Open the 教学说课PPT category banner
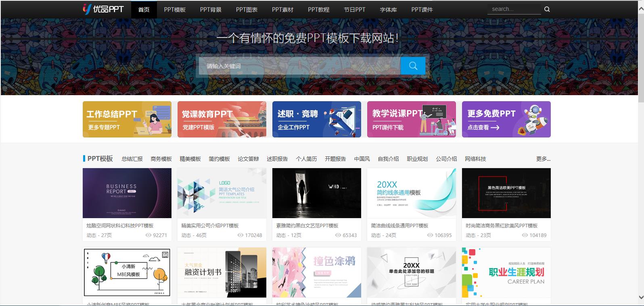This screenshot has height=306, width=644. (411, 119)
